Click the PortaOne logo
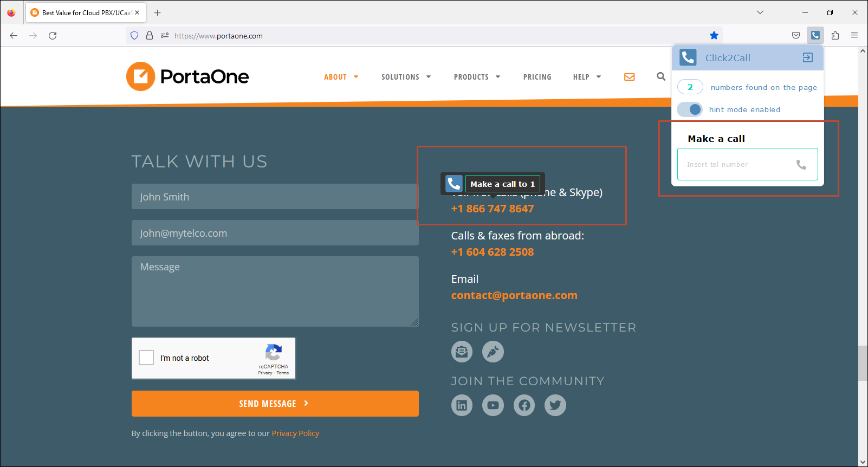The height and width of the screenshot is (467, 868). coord(187,76)
